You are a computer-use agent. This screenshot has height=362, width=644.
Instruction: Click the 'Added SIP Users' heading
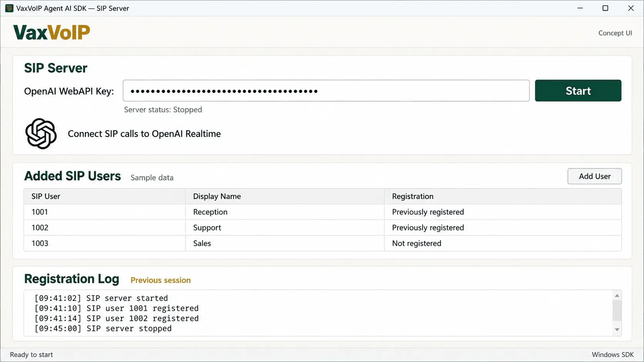(x=72, y=176)
